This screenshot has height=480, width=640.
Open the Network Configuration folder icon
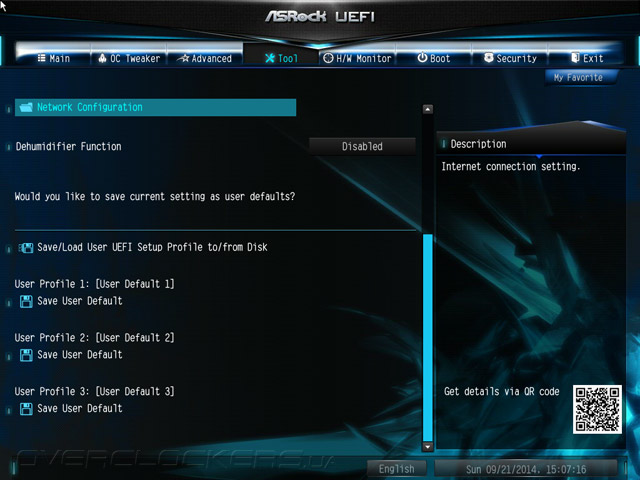point(26,107)
